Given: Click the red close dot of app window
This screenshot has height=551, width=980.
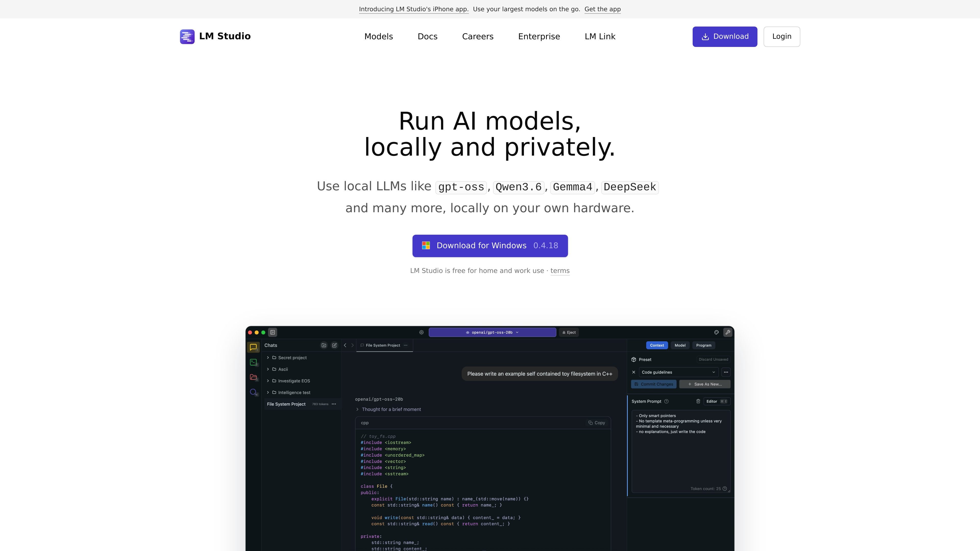Looking at the screenshot, I should pyautogui.click(x=250, y=332).
